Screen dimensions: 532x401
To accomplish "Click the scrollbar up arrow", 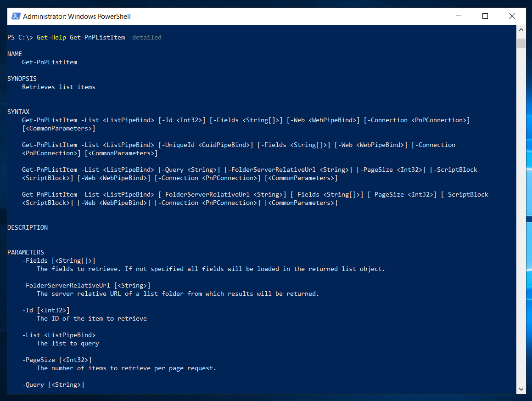I will click(x=521, y=29).
